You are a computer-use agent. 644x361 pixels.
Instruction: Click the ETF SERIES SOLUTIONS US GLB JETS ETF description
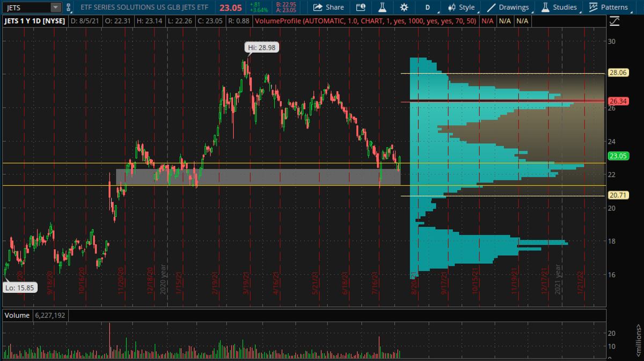[x=145, y=8]
